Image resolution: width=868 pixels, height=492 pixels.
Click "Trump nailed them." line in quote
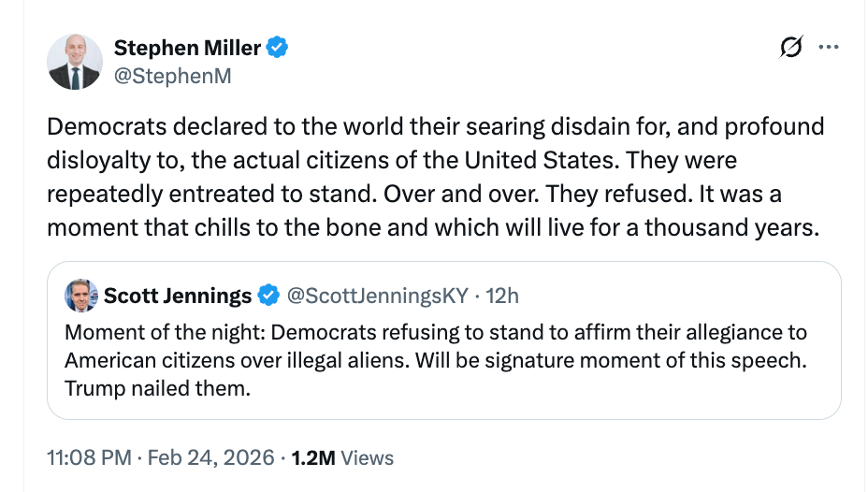157,387
